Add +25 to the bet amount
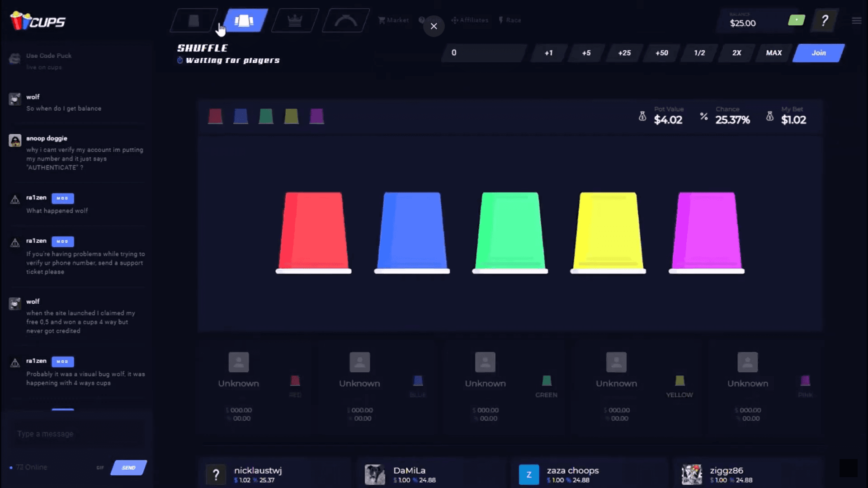This screenshot has height=488, width=868. [624, 53]
